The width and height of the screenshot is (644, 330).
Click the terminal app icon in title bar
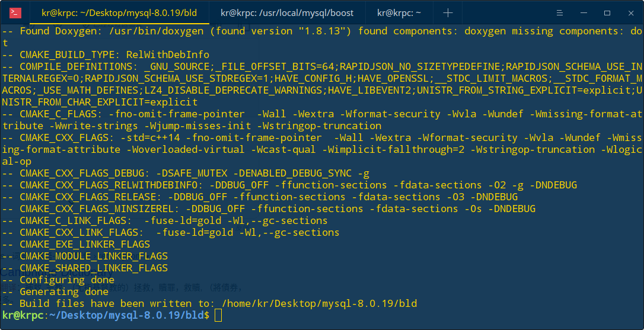(15, 13)
